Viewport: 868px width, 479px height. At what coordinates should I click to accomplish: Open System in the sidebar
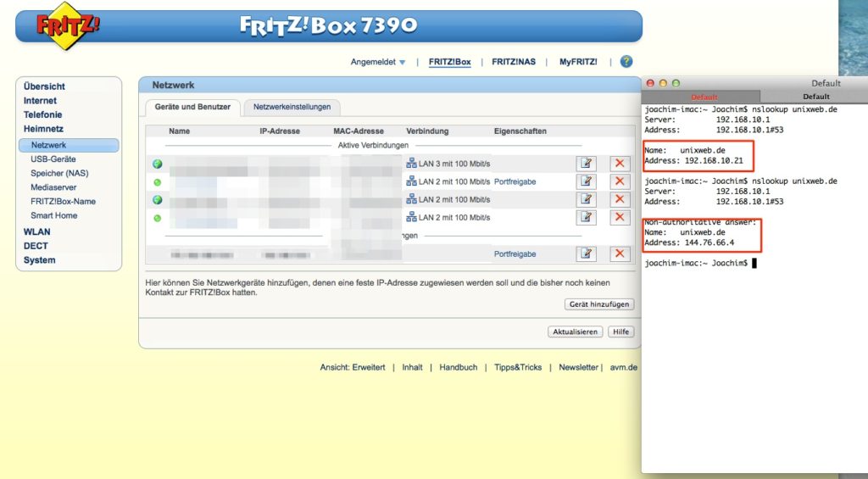click(x=39, y=260)
